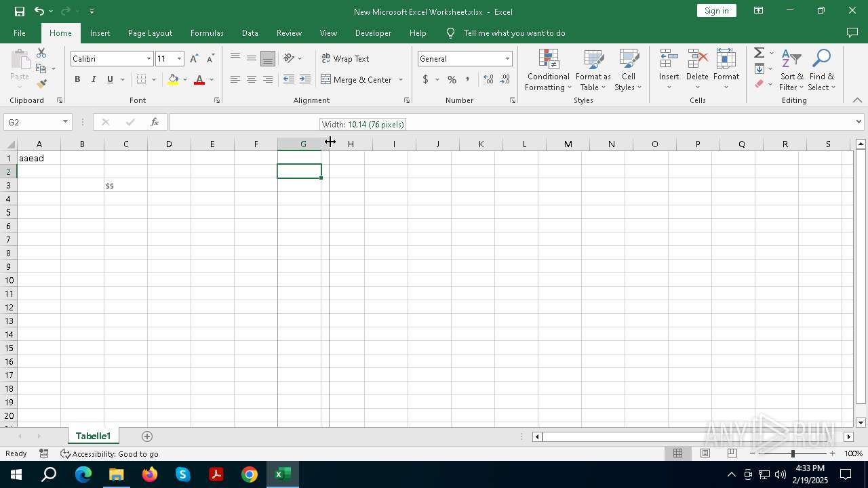
Task: Increase decimal places
Action: (488, 79)
